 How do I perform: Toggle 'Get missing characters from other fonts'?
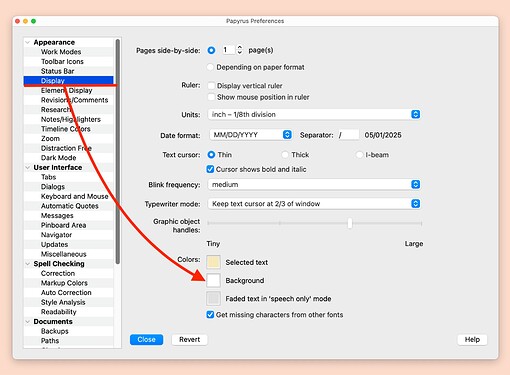[210, 315]
